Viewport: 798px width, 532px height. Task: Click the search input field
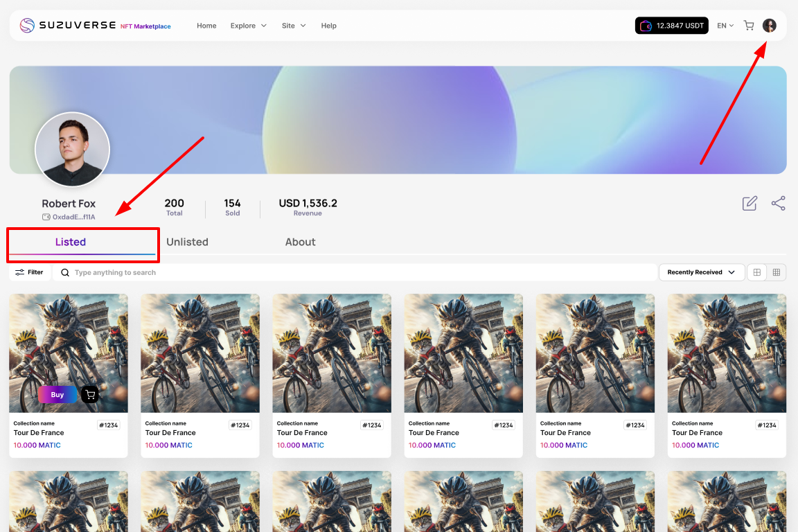[x=360, y=272]
